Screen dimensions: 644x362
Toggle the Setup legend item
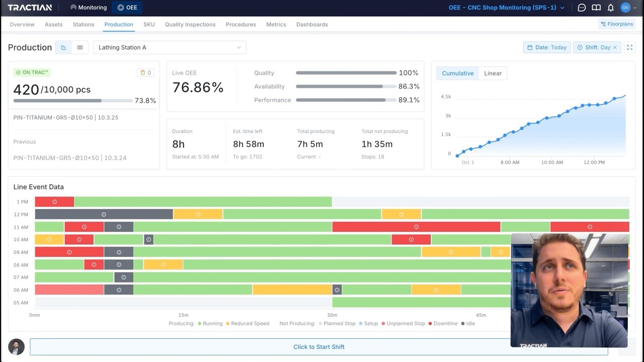click(x=368, y=323)
